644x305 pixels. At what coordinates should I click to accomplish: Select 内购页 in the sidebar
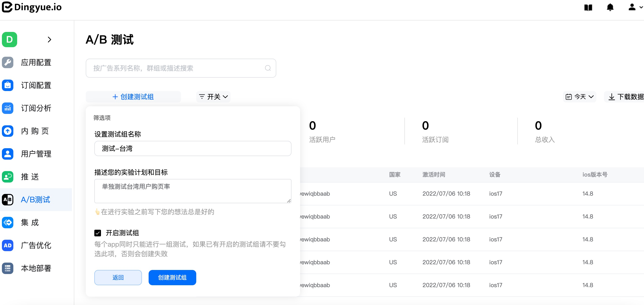tap(35, 131)
